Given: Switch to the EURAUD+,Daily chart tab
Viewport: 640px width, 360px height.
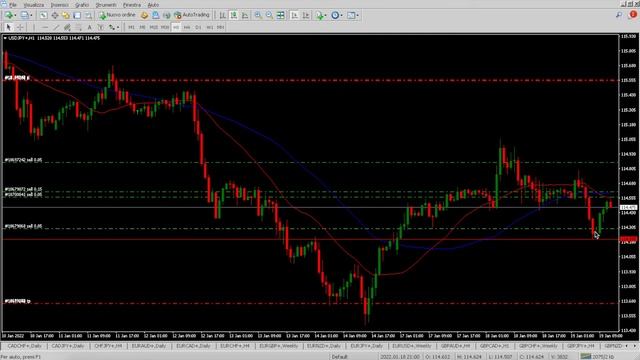Looking at the screenshot, I should pos(149,346).
